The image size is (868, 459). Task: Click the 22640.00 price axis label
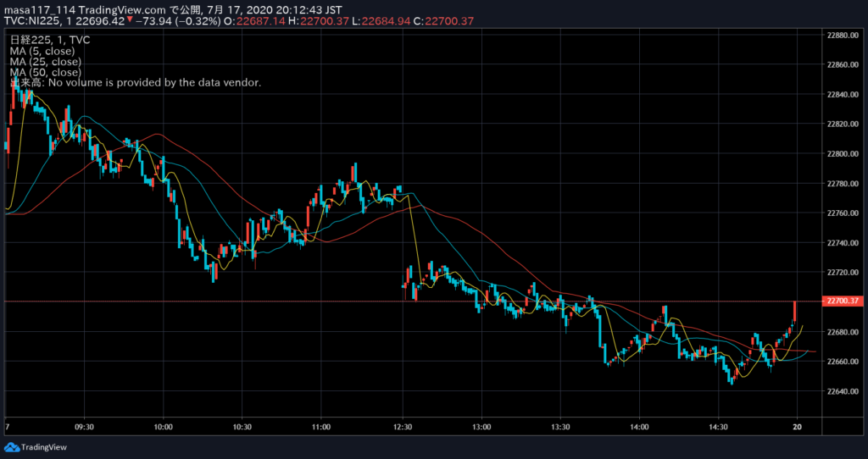tap(843, 391)
